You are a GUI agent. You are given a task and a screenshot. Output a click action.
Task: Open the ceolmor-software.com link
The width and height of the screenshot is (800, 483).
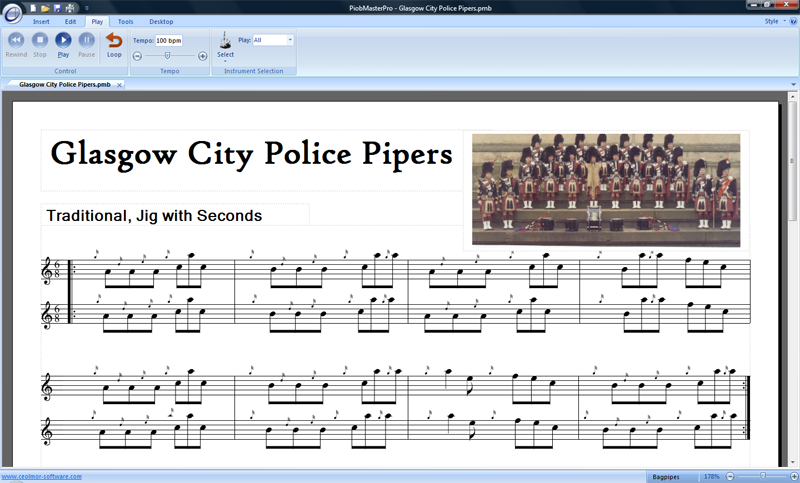(41, 477)
